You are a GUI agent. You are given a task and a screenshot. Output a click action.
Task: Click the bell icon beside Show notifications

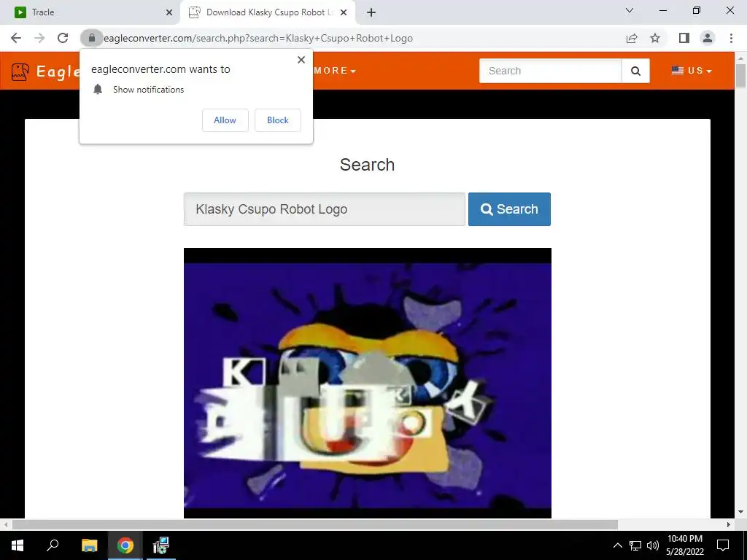pyautogui.click(x=98, y=89)
